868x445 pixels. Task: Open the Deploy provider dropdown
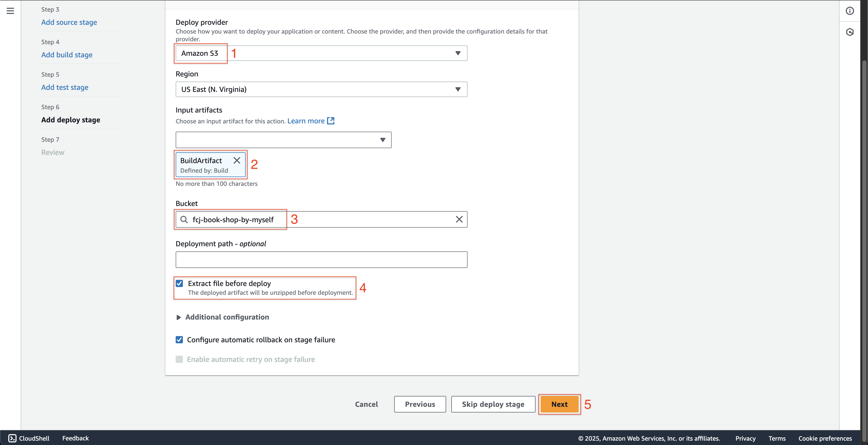(x=321, y=53)
